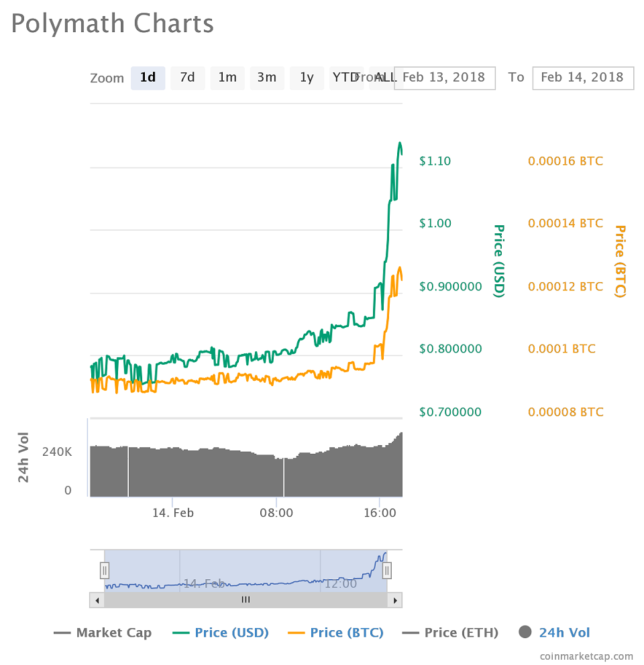Screen dimensions: 644x665
Task: Click the $0.700000 axis label
Action: tap(450, 412)
